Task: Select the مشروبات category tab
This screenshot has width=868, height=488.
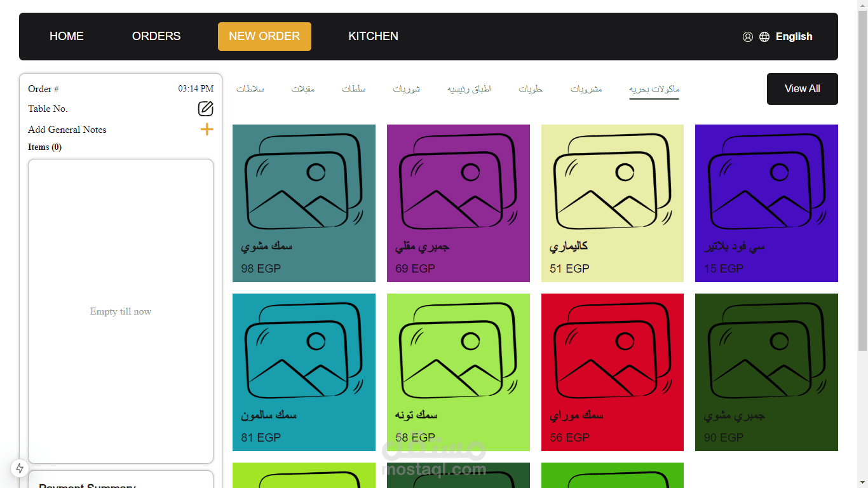Action: coord(586,89)
